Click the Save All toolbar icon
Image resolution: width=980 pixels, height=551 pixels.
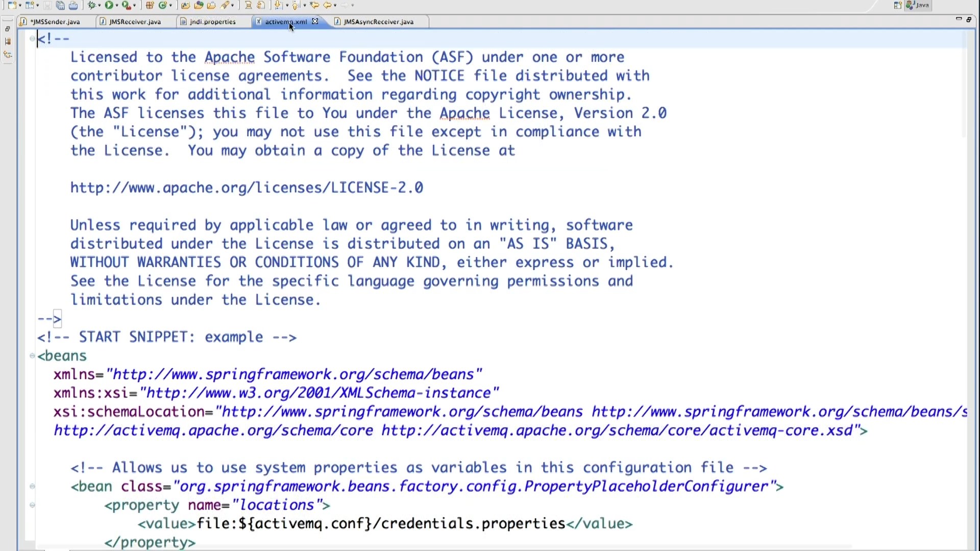tap(60, 5)
